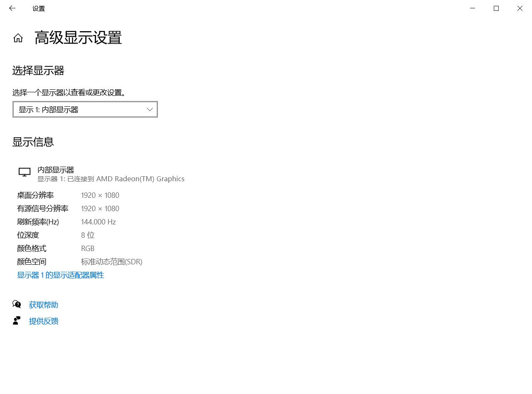Viewport: 532px width, 394px height.
Task: Click the monitor icon beside 内部显示器
Action: tap(24, 172)
